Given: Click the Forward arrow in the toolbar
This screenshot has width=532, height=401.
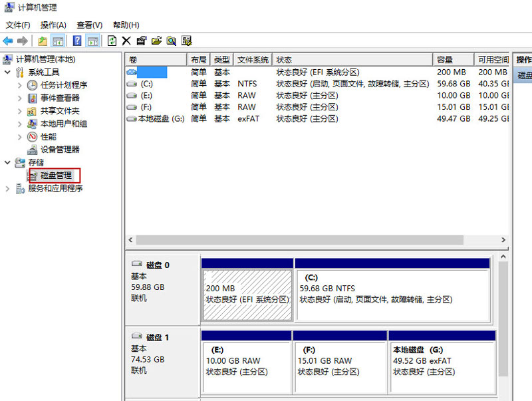Looking at the screenshot, I should click(x=23, y=41).
